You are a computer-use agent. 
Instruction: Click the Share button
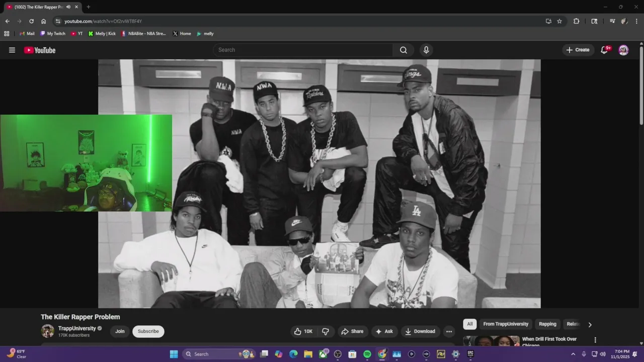(352, 331)
